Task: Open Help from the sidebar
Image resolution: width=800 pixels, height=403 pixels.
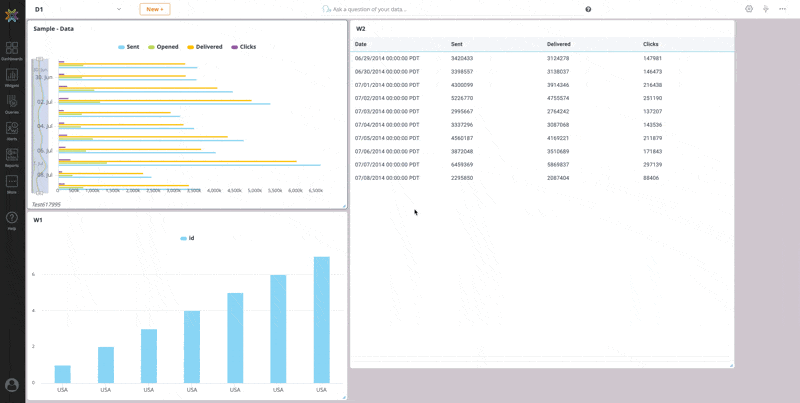Action: click(x=12, y=220)
